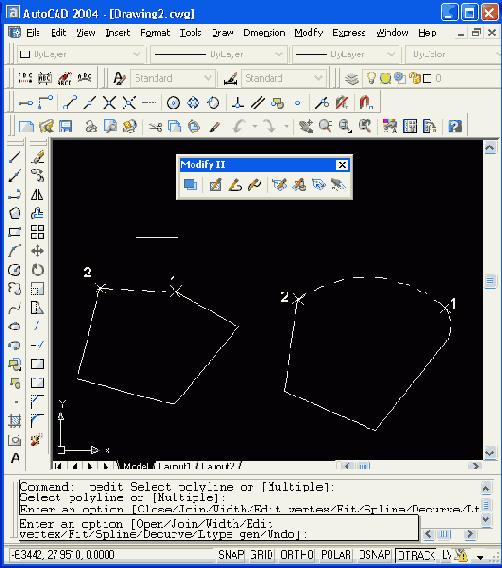This screenshot has width=502, height=568.
Task: Open the Dimension menu
Action: coord(264,33)
